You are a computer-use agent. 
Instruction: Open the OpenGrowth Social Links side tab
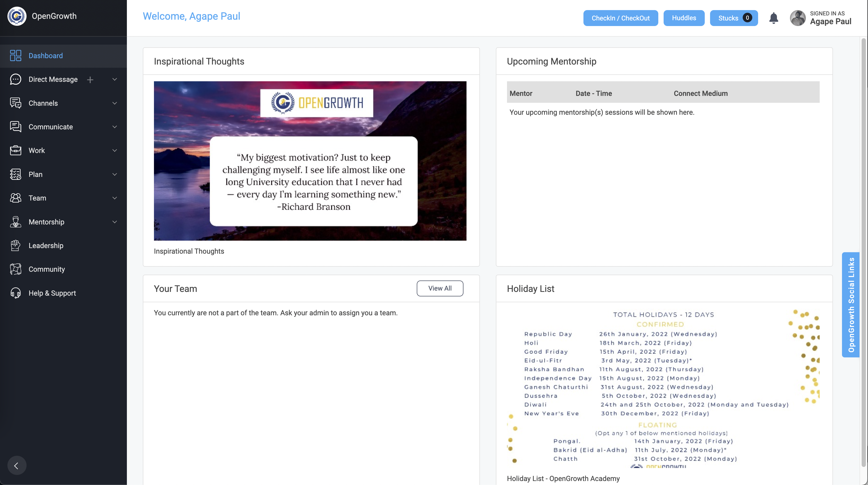851,305
